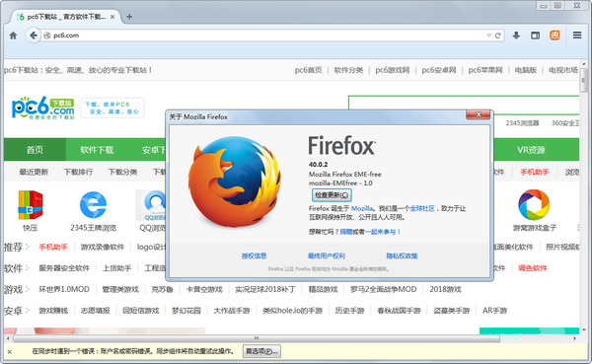Click red 手机助手 link in 推荐 row

(x=53, y=247)
